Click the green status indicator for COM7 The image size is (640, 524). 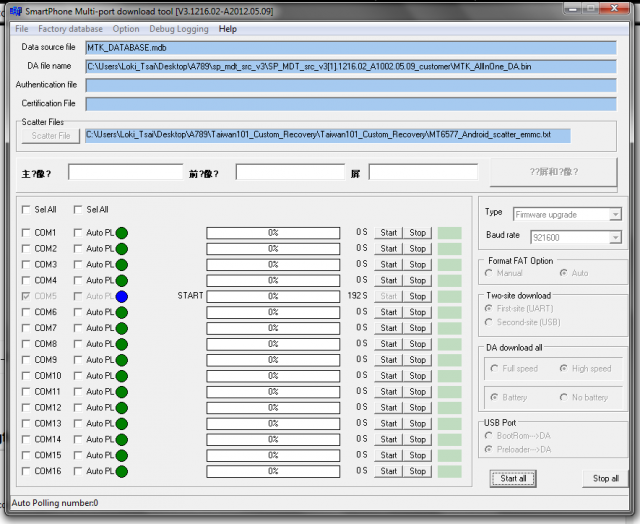point(122,329)
